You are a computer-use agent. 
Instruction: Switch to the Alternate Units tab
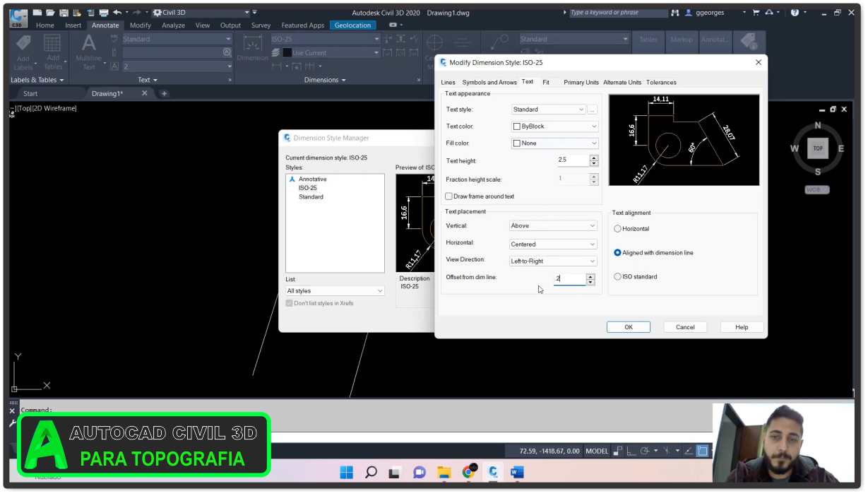coord(622,83)
